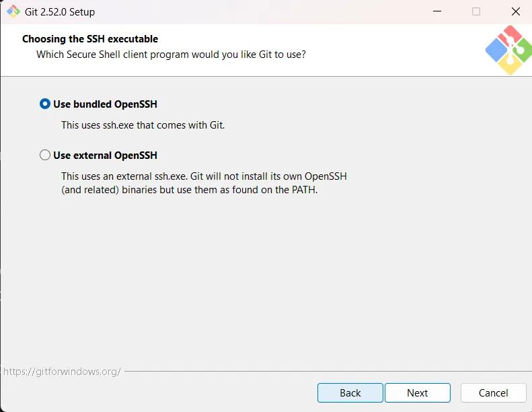The height and width of the screenshot is (412, 532).
Task: Cancel the Git installation
Action: 493,392
